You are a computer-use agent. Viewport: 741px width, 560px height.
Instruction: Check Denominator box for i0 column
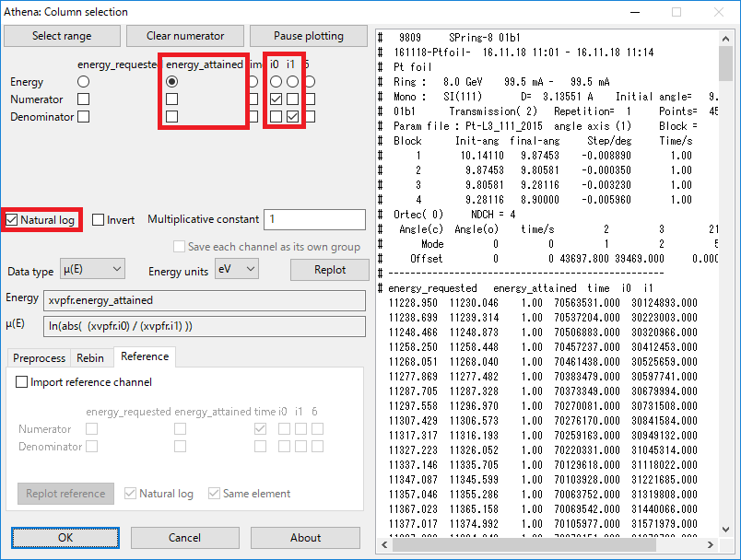click(276, 117)
